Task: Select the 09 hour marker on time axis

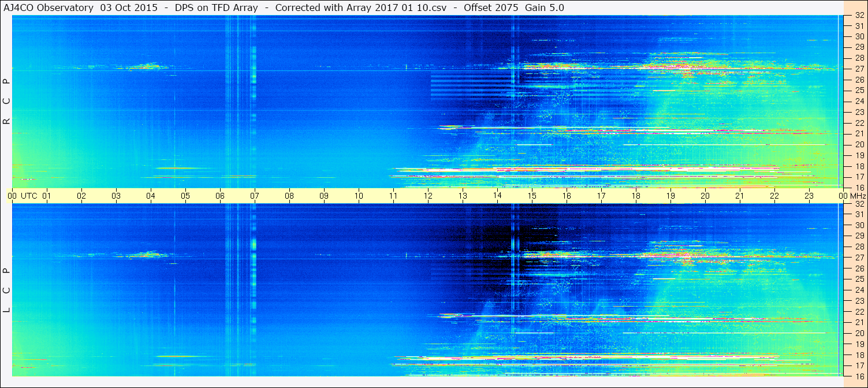Action: [x=324, y=196]
